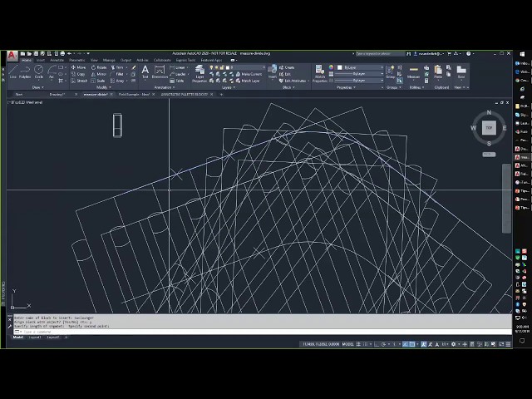Select the Line tool
This screenshot has height=399, width=532.
click(13, 72)
